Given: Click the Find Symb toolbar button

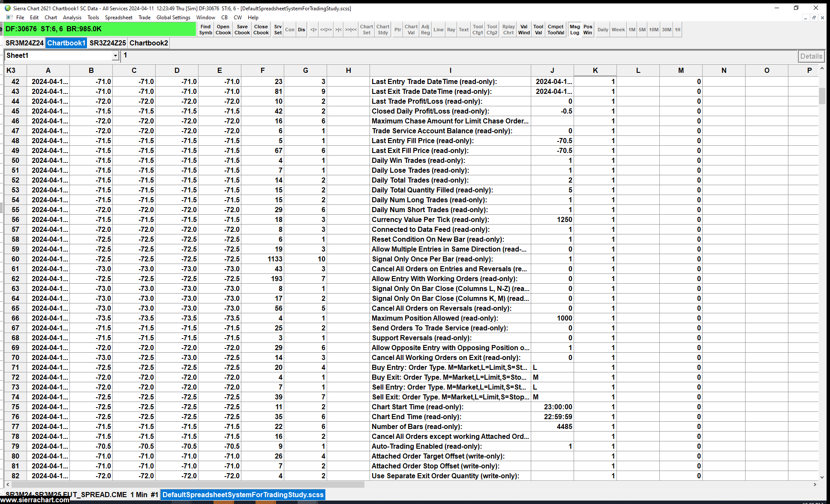Looking at the screenshot, I should click(x=205, y=30).
